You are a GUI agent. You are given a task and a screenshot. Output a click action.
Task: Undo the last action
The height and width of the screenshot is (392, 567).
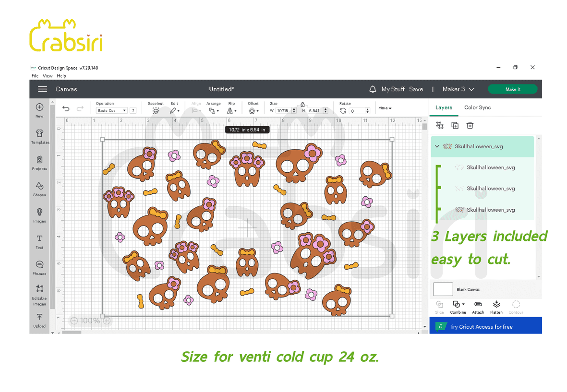[x=66, y=109]
